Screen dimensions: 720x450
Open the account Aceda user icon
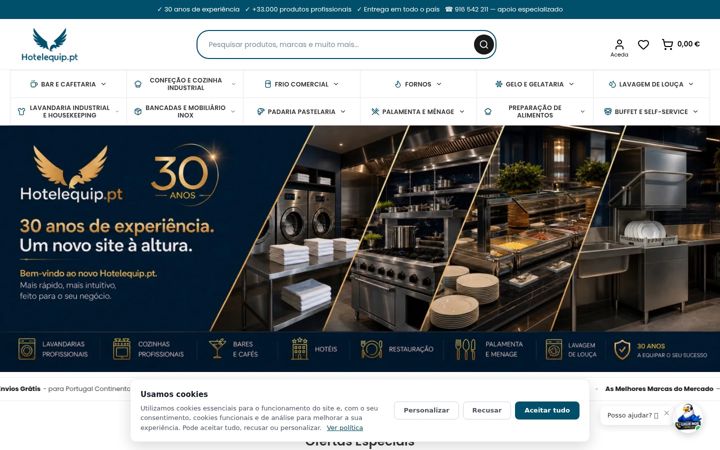tap(619, 45)
